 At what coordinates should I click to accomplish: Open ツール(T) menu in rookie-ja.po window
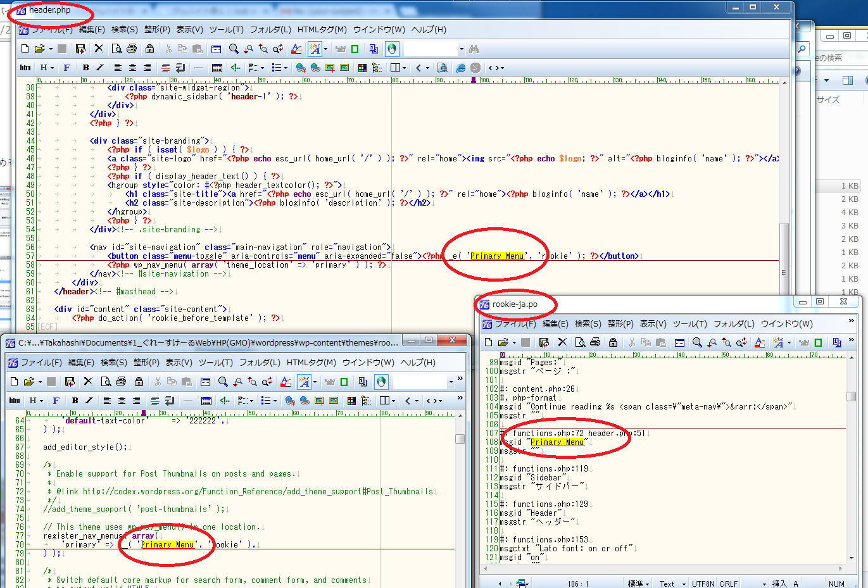coord(689,323)
